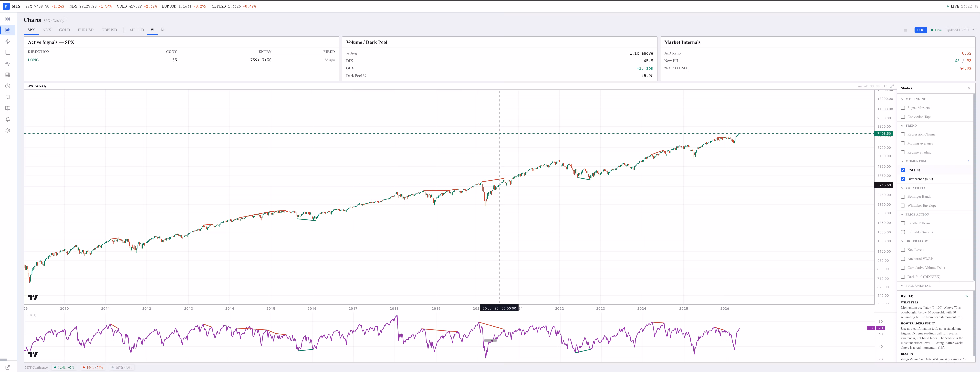Open the pulse activity sidebar icon

(x=8, y=63)
